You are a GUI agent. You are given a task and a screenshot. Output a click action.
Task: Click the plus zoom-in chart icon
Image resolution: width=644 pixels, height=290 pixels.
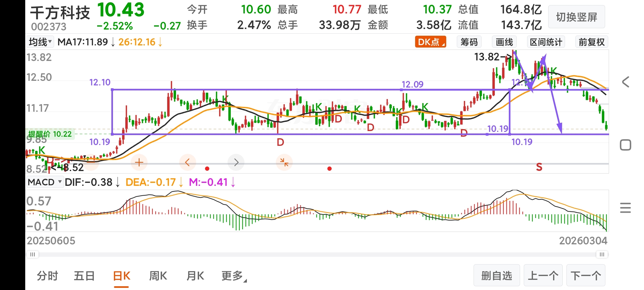click(139, 162)
